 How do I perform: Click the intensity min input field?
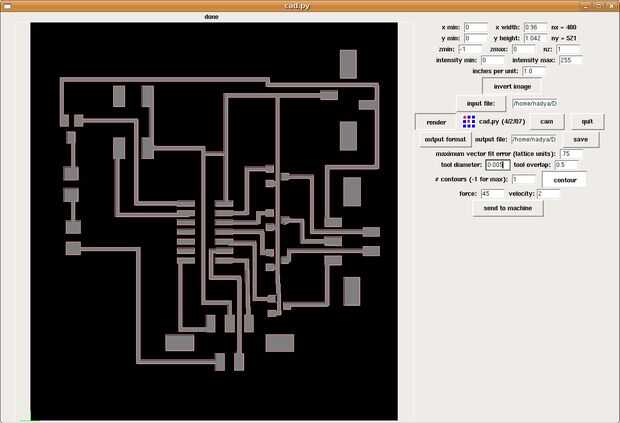pyautogui.click(x=493, y=60)
